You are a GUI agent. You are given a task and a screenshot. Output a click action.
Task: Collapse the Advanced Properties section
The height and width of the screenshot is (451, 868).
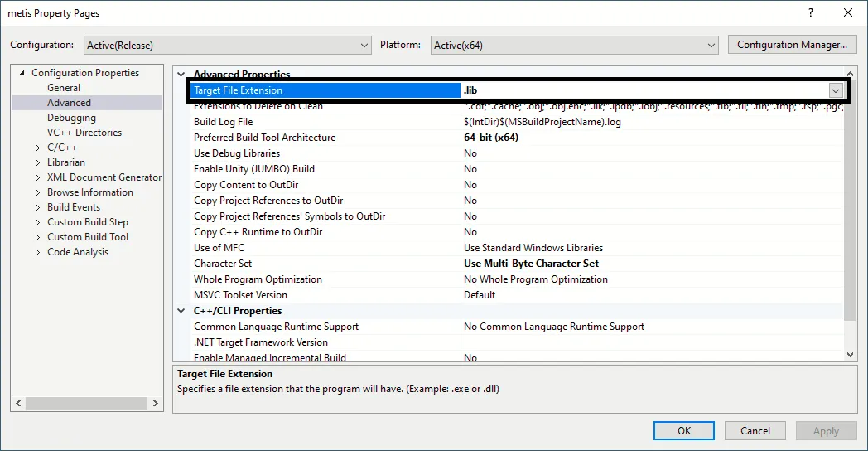point(181,74)
